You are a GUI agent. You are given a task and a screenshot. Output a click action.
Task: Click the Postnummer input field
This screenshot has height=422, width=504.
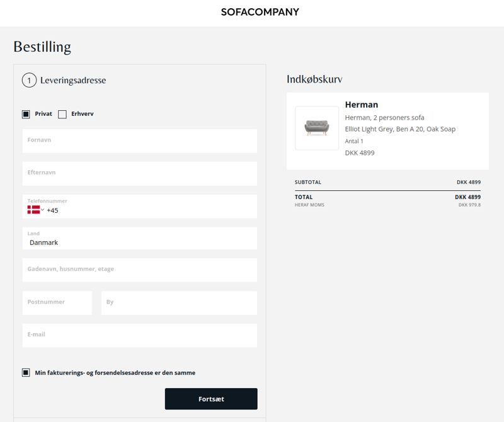pos(57,303)
